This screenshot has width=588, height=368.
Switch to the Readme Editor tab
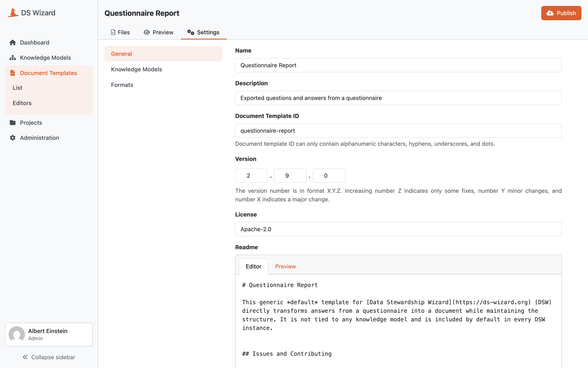[x=253, y=266]
